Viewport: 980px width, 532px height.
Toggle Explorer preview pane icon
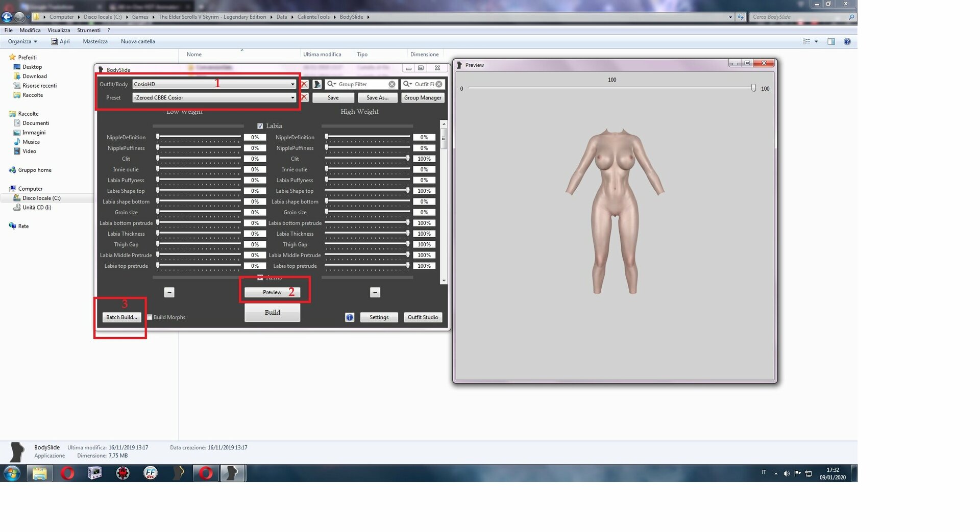(x=831, y=41)
